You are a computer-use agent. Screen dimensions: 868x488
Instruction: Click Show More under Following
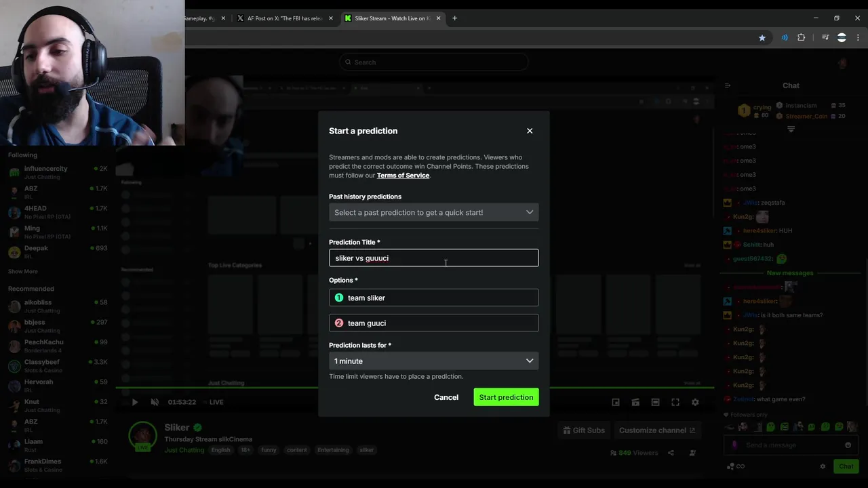click(x=22, y=272)
